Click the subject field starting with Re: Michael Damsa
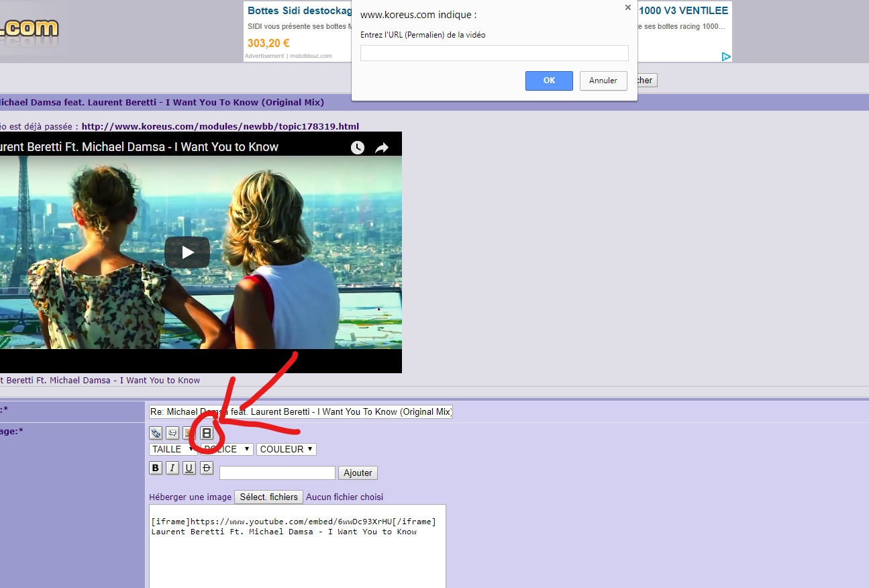Image resolution: width=869 pixels, height=588 pixels. coord(301,411)
